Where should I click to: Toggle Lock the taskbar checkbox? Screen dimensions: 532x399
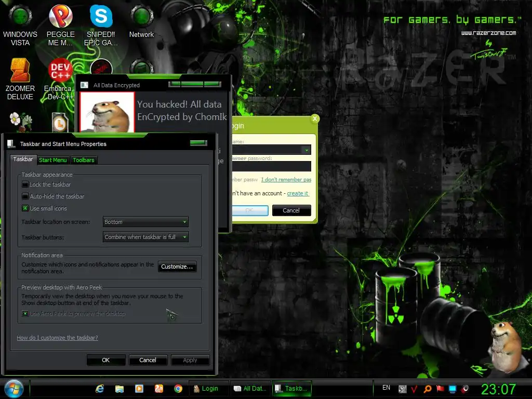[25, 184]
